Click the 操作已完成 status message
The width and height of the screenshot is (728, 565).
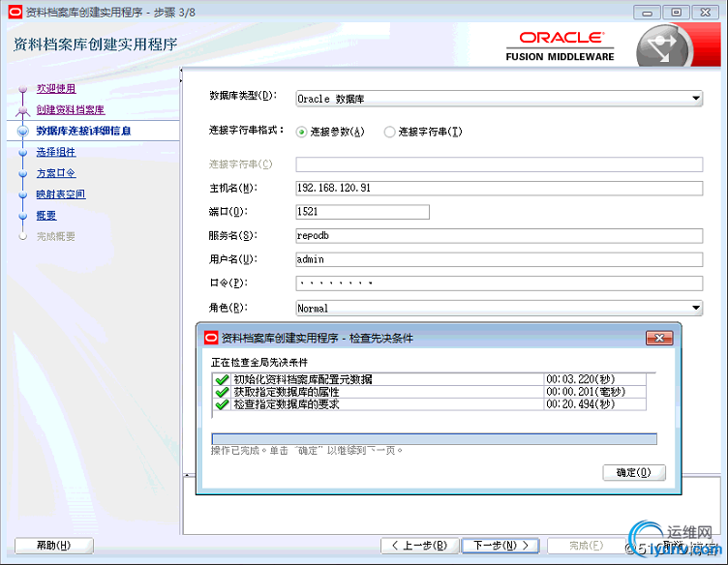[x=307, y=451]
